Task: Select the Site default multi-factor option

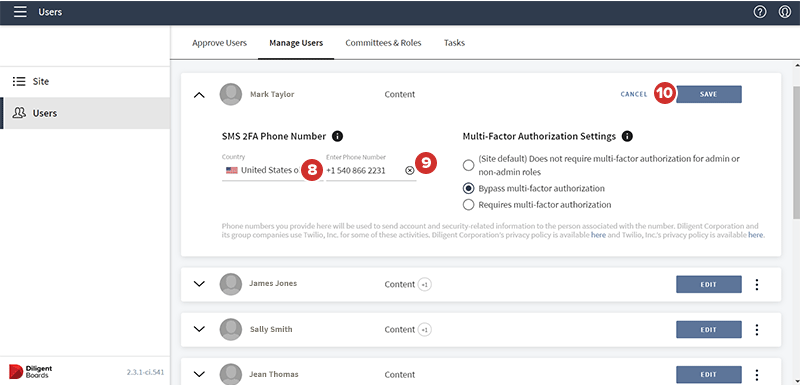Action: tap(468, 165)
